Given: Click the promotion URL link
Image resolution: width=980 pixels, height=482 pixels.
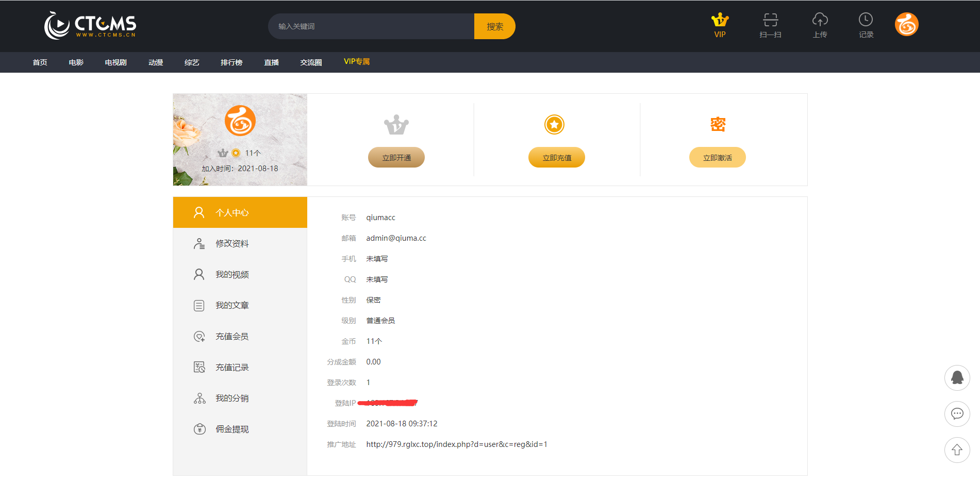Looking at the screenshot, I should 456,444.
